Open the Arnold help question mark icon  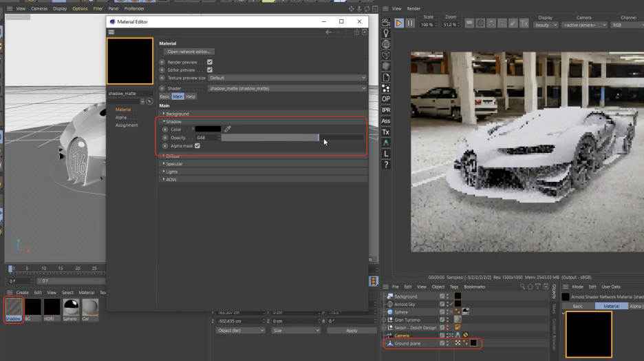tap(386, 165)
